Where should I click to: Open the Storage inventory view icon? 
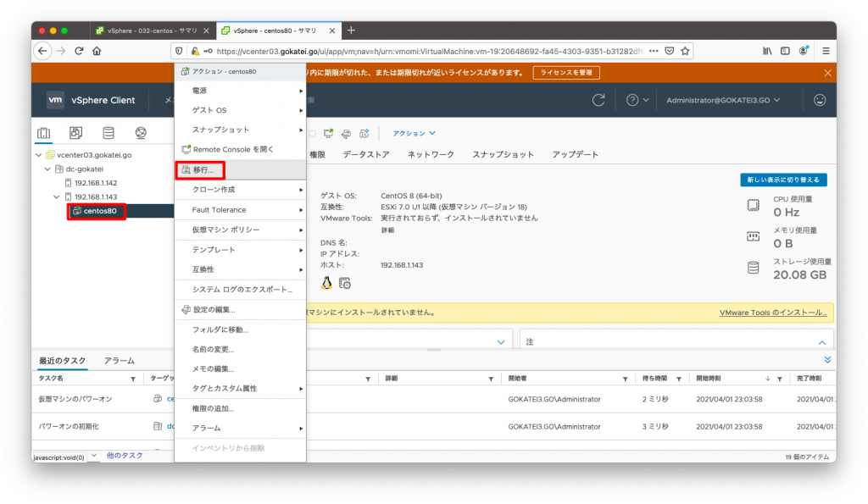click(108, 132)
